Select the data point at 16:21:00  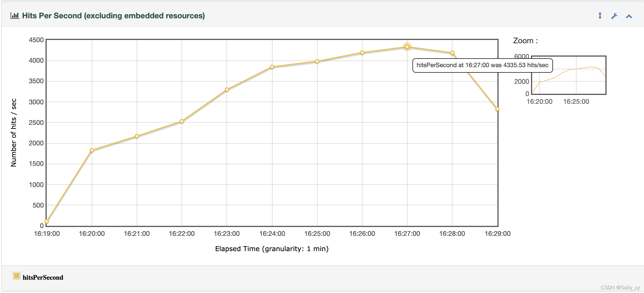[x=137, y=136]
